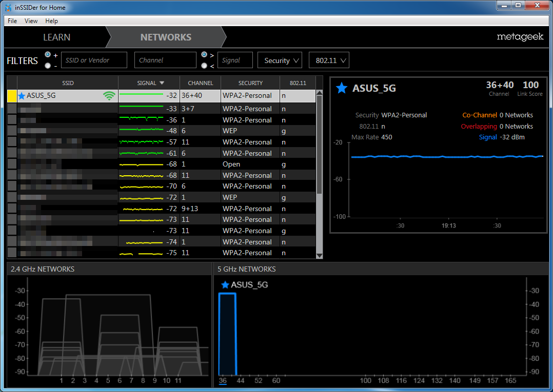Click the -57 signal value in the table
The image size is (553, 392).
[x=172, y=142]
